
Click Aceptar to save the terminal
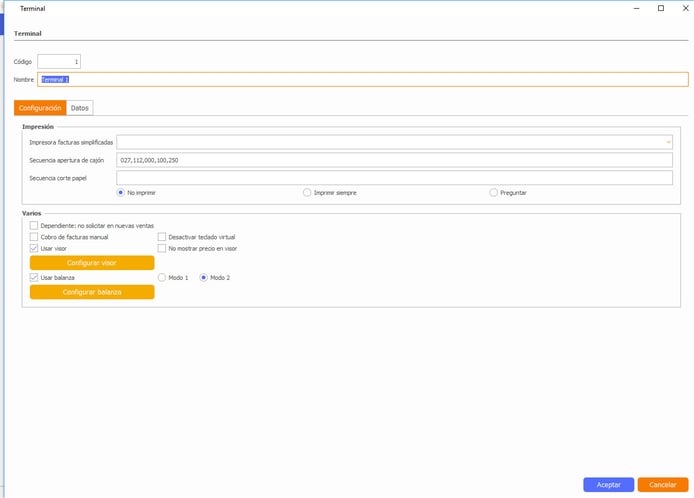[x=608, y=484]
